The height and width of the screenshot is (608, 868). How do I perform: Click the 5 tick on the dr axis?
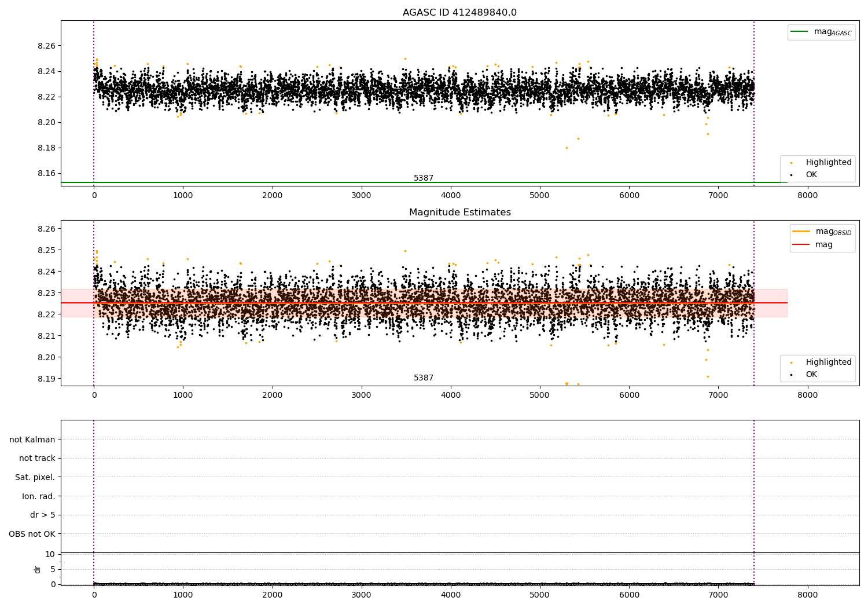pyautogui.click(x=53, y=569)
